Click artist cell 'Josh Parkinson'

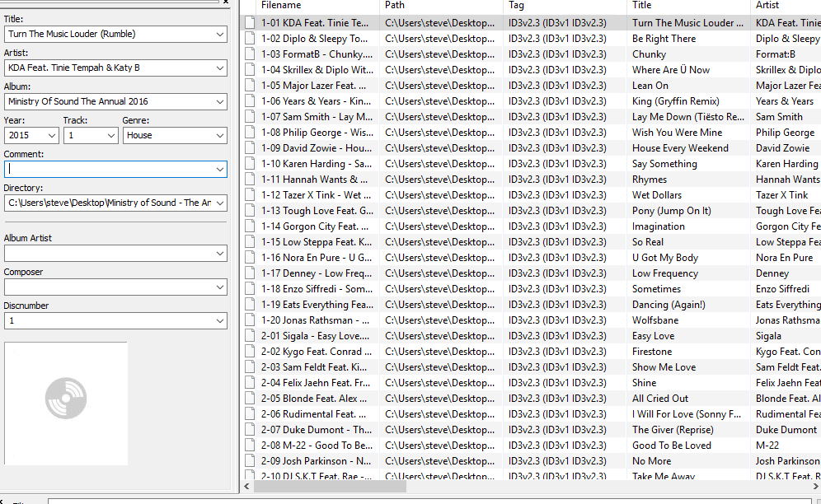tap(787, 461)
